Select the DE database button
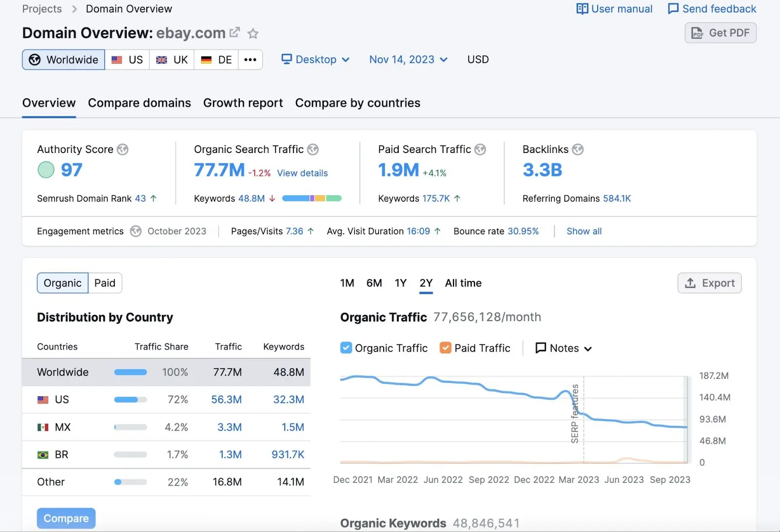Screen dimensions: 780x532 [x=216, y=59]
